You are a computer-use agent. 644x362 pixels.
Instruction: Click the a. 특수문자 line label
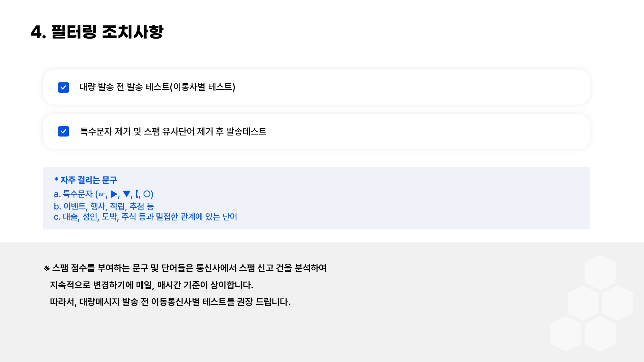click(73, 194)
